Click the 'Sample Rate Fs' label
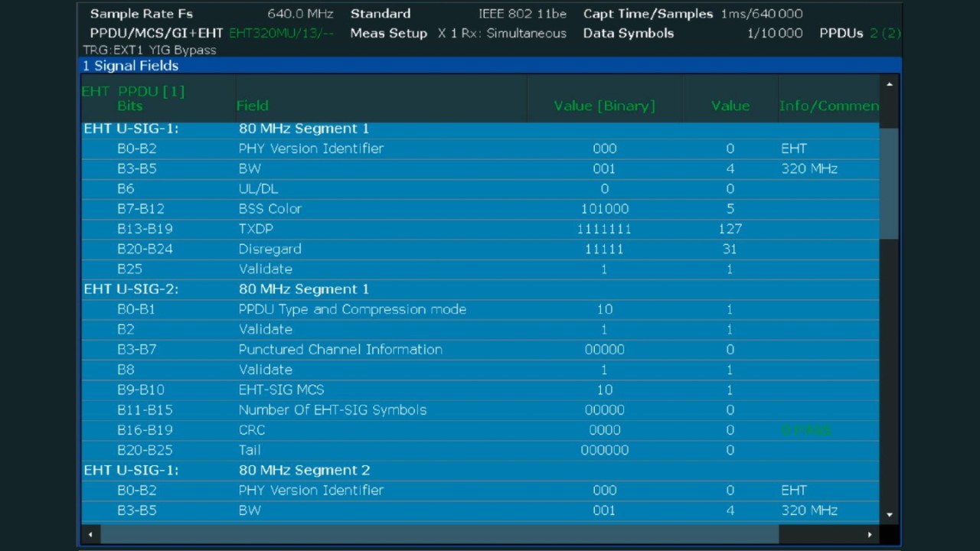 142,14
